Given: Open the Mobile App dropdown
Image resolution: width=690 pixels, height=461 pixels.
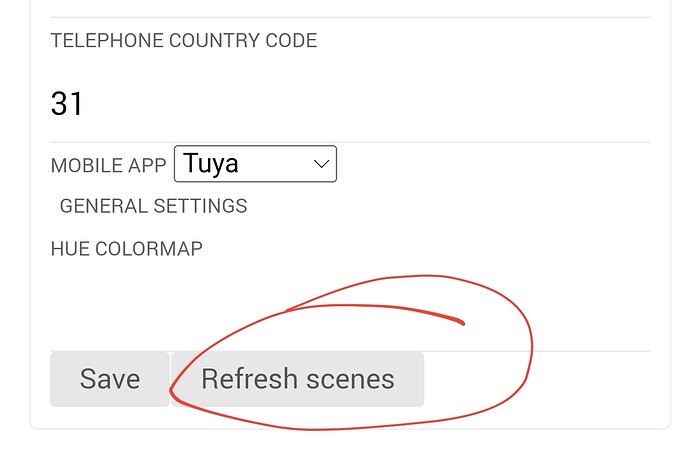Looking at the screenshot, I should [255, 164].
